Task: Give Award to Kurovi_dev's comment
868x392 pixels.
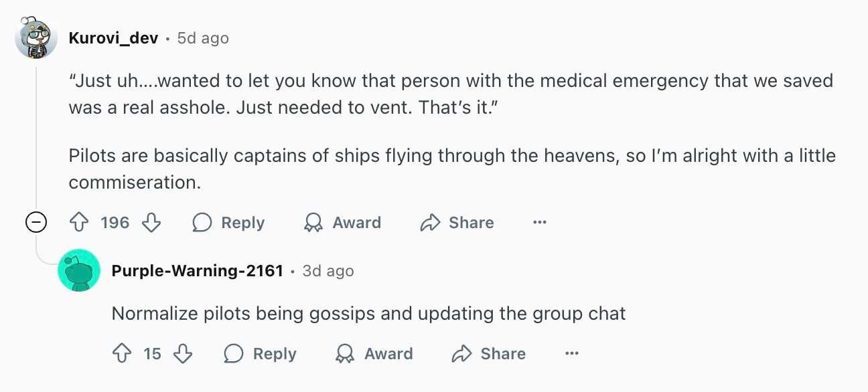Action: (x=342, y=223)
